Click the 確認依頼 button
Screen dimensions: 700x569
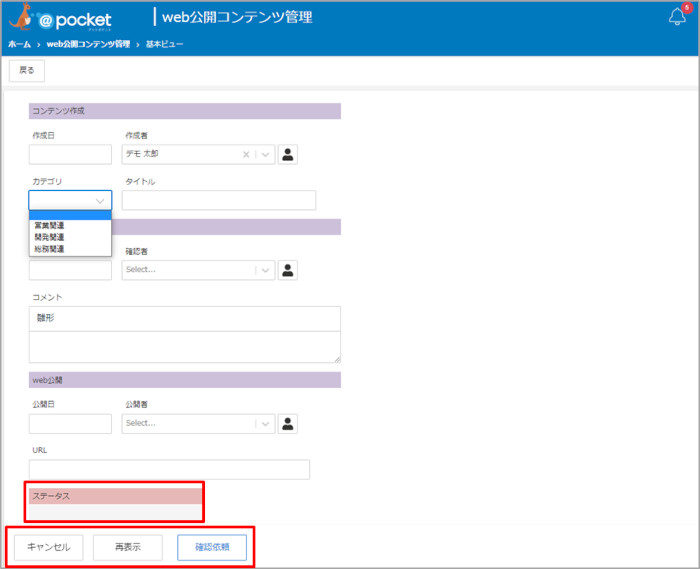[x=212, y=547]
